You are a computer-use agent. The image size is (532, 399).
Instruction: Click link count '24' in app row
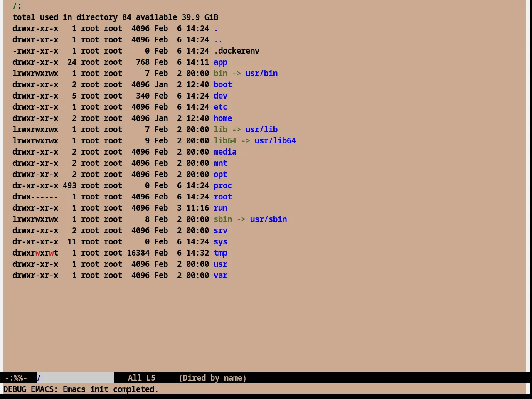tap(72, 62)
